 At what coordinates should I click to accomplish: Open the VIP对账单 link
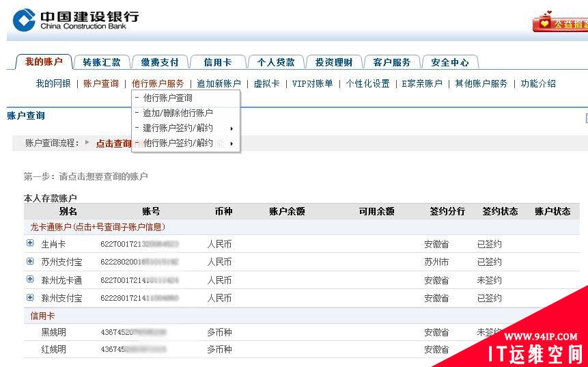tap(312, 83)
